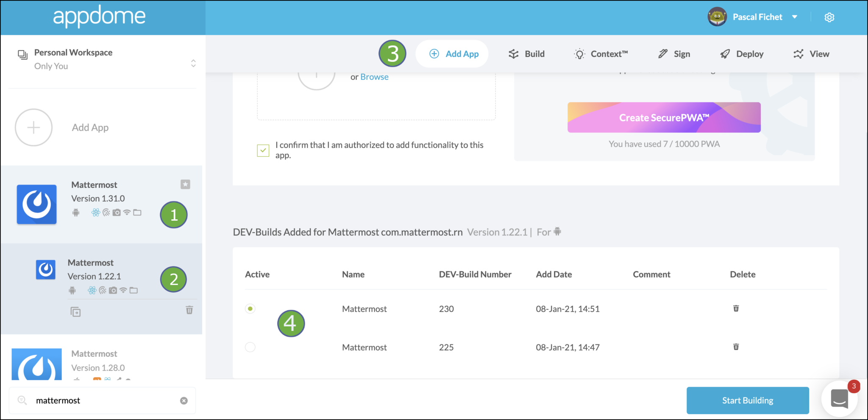Click the Active column header
Image resolution: width=868 pixels, height=420 pixels.
257,274
